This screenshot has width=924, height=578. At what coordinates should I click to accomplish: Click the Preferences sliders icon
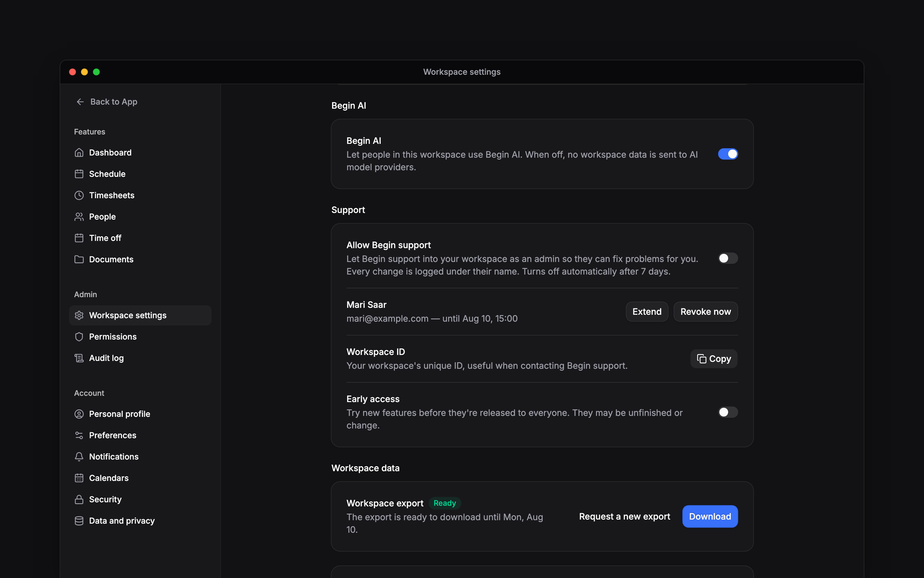pyautogui.click(x=79, y=435)
